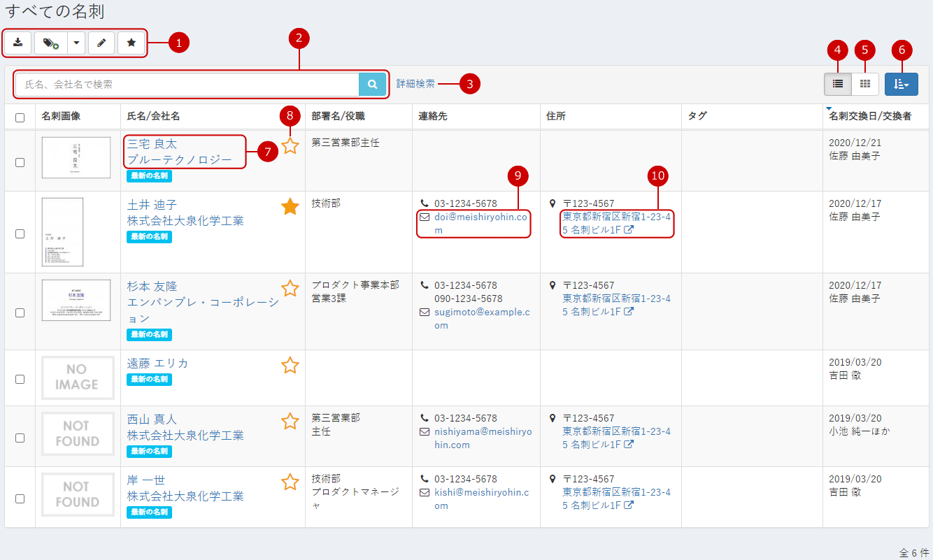Switch to list view
The width and height of the screenshot is (933, 560).
(838, 84)
